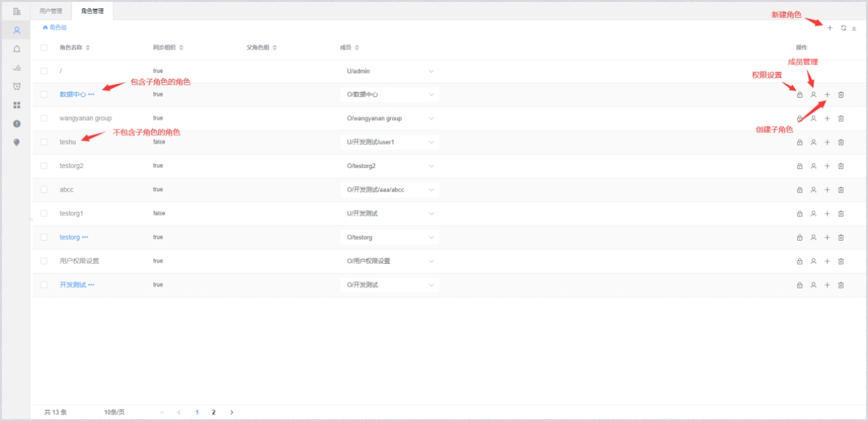Open the 10条/页 page size selector
Screen dimensions: 868x421
115,412
